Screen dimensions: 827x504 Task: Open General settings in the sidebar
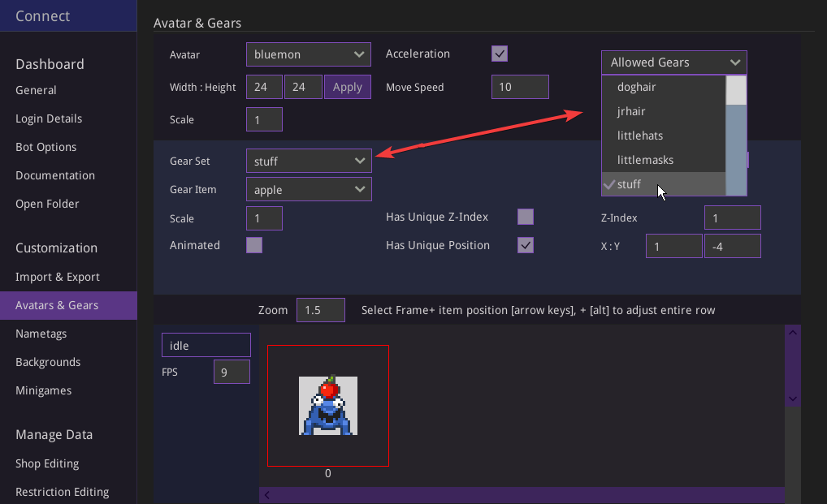coord(36,90)
